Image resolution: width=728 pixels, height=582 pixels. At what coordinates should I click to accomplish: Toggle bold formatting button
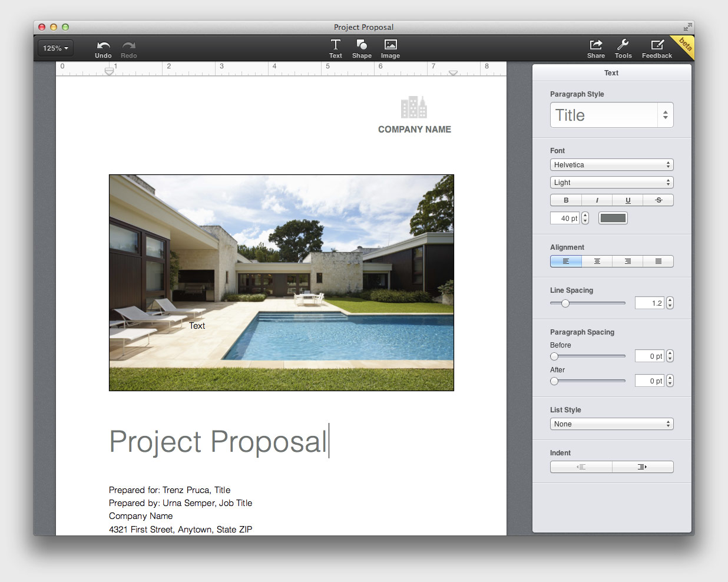click(566, 200)
